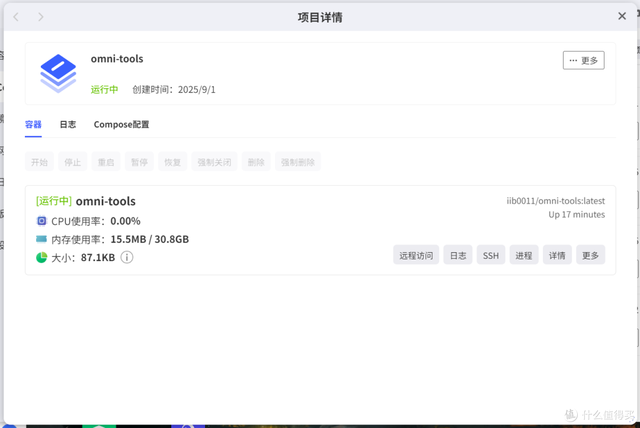The width and height of the screenshot is (640, 428).
Task: Go back with the left arrow
Action: (x=16, y=17)
